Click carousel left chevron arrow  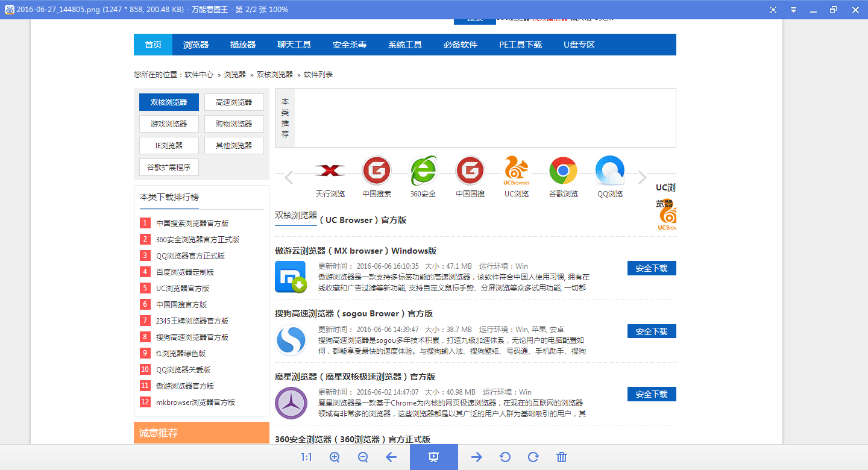tap(289, 177)
